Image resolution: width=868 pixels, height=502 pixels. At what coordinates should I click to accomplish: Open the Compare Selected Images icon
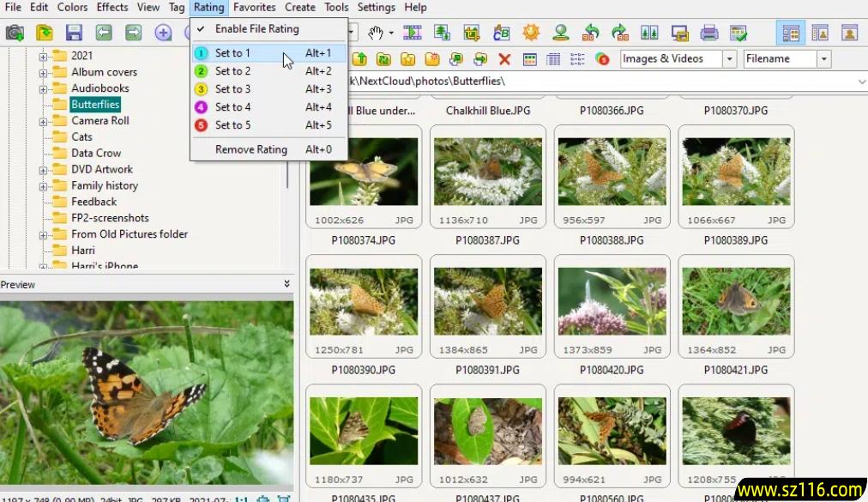pos(650,34)
